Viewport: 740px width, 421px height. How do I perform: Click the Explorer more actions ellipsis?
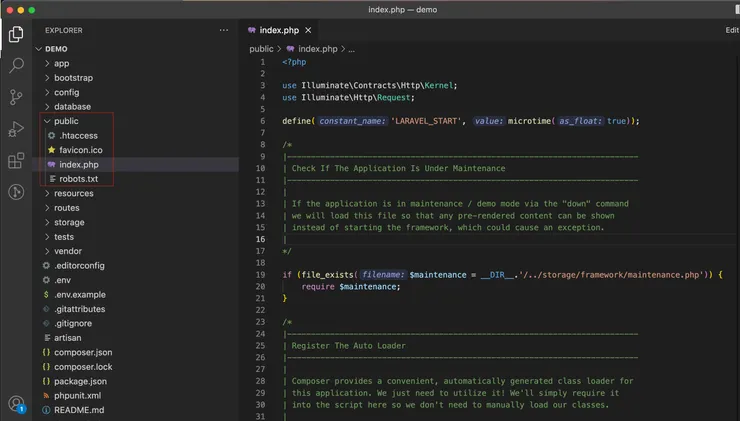224,31
